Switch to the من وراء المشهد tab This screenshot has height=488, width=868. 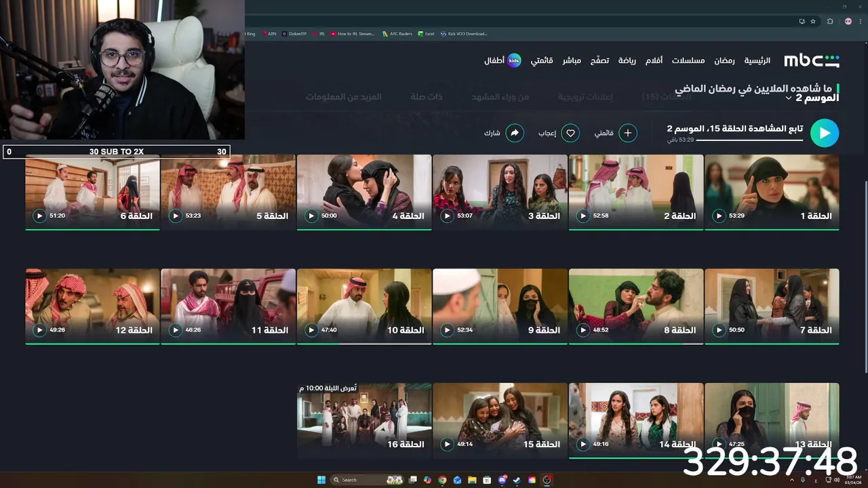500,97
